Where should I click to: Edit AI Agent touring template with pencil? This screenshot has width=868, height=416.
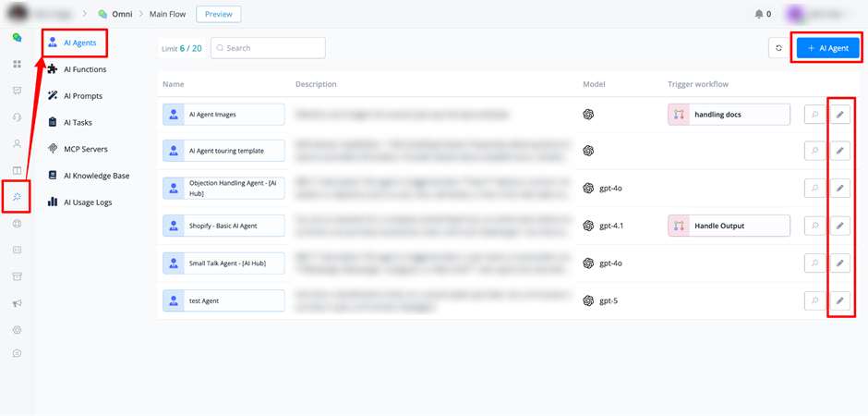pyautogui.click(x=839, y=151)
